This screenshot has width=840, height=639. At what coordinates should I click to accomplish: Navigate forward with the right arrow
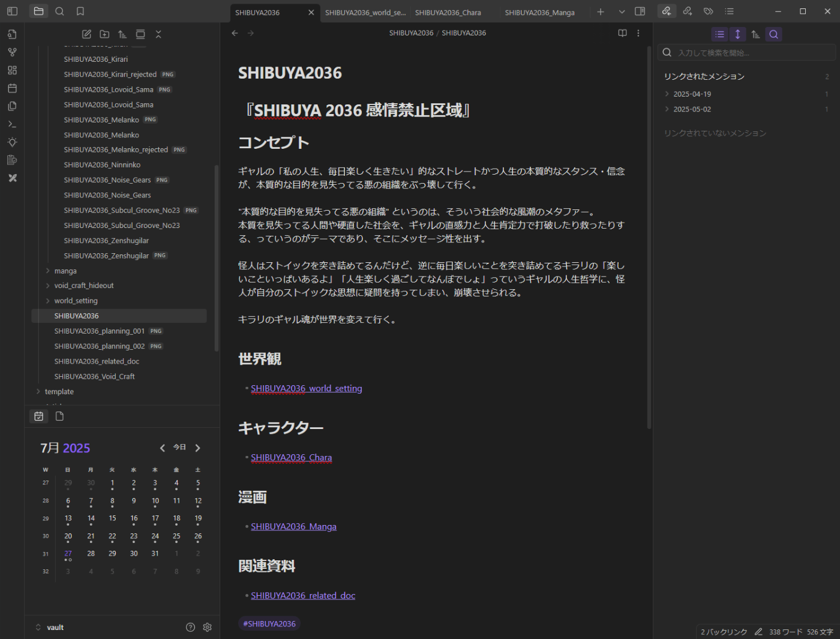pyautogui.click(x=251, y=33)
